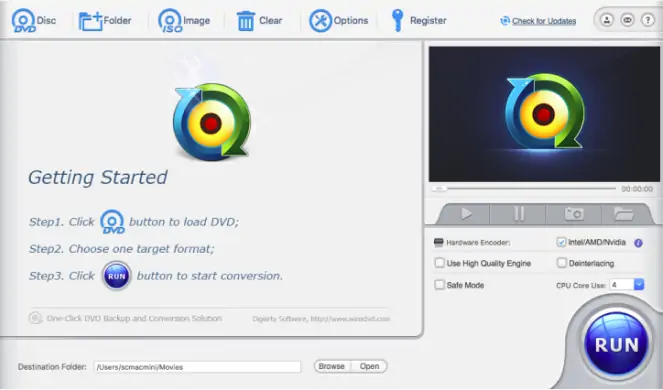The width and height of the screenshot is (663, 390).
Task: Click Check for Updates link
Action: 544,21
